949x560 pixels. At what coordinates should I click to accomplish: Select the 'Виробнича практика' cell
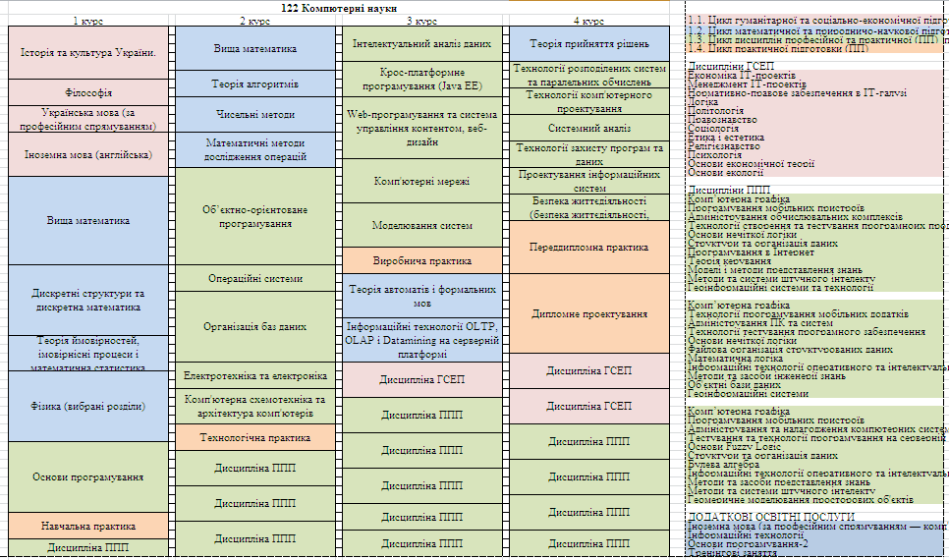(421, 261)
